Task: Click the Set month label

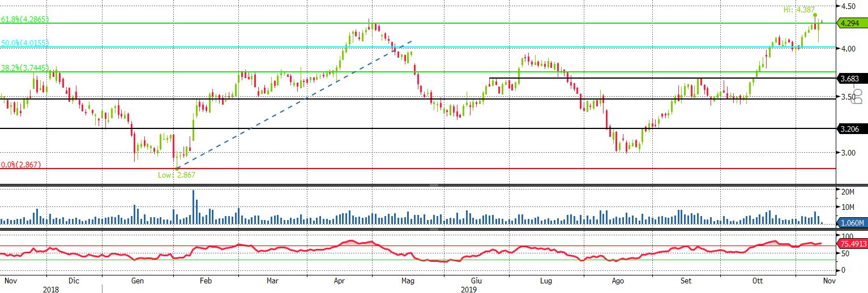Action: coord(686,280)
